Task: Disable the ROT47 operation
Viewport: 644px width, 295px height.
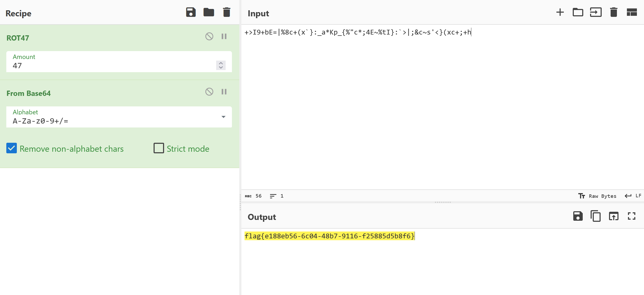Action: click(209, 36)
